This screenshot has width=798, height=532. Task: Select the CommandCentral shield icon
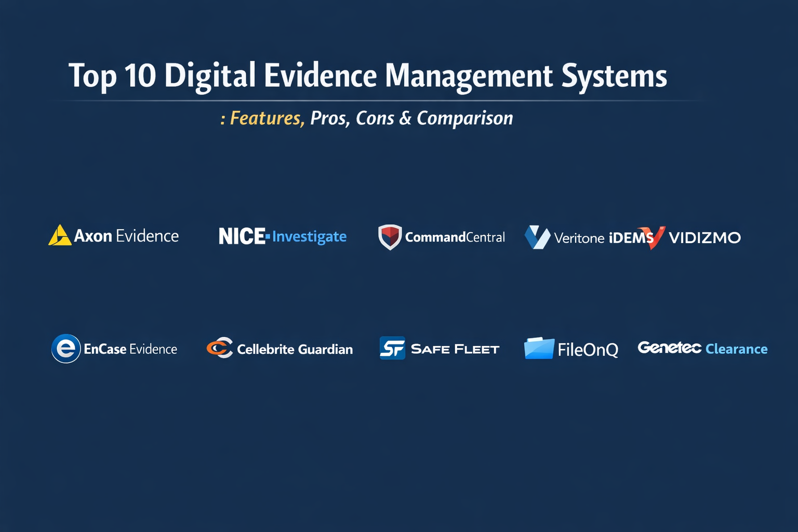point(390,237)
